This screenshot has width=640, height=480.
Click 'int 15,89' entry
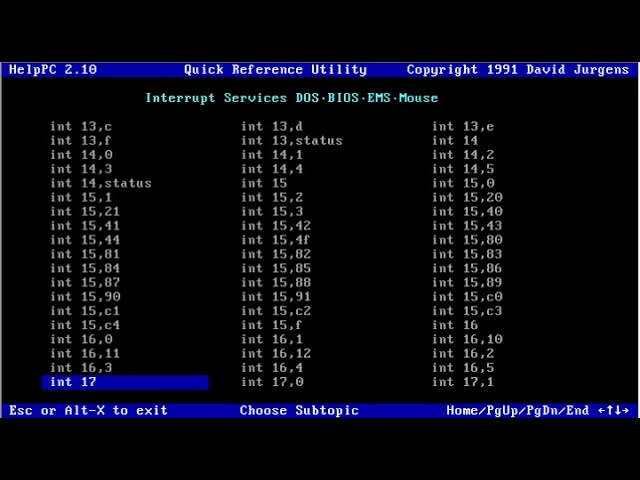click(x=467, y=282)
